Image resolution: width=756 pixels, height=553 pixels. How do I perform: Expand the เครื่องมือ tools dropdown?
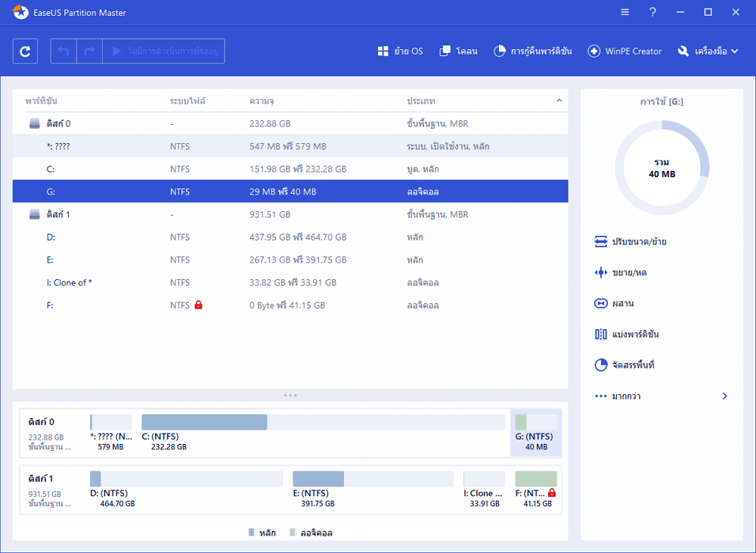708,51
